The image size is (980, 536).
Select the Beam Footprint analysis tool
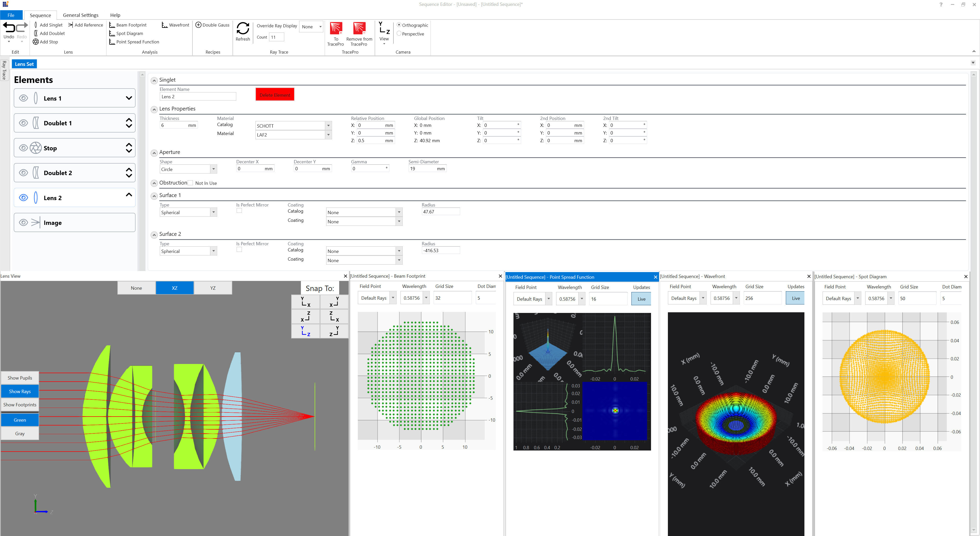[x=129, y=25]
